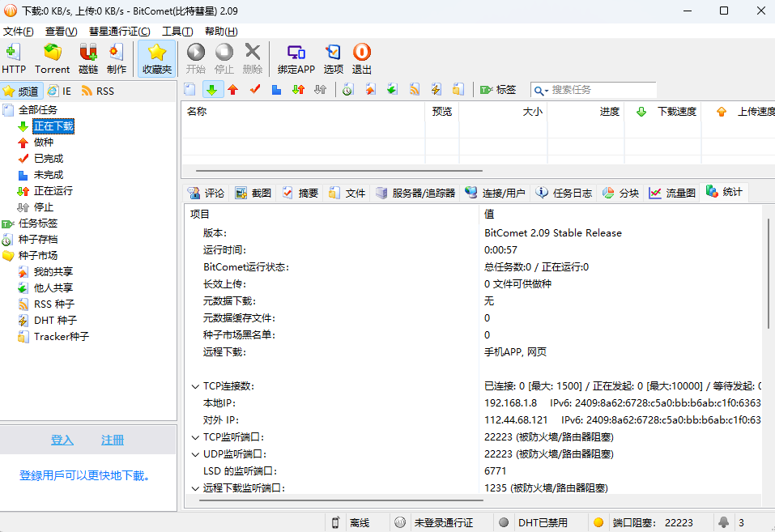
Task: Toggle green downloading filter in filter bar
Action: click(211, 90)
